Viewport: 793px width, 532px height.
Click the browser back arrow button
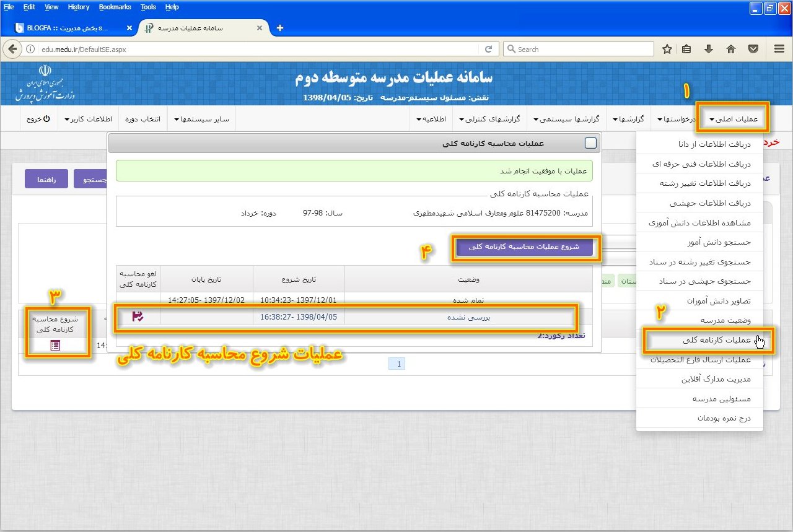[12, 49]
